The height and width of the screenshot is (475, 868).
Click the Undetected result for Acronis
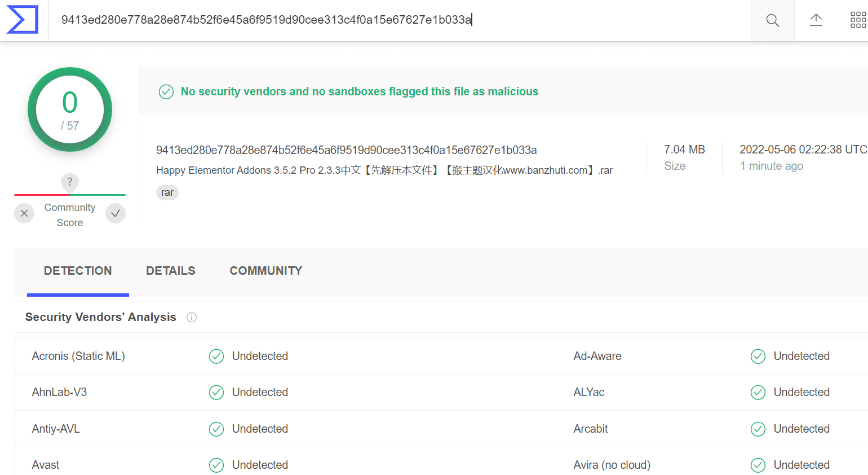coord(260,357)
